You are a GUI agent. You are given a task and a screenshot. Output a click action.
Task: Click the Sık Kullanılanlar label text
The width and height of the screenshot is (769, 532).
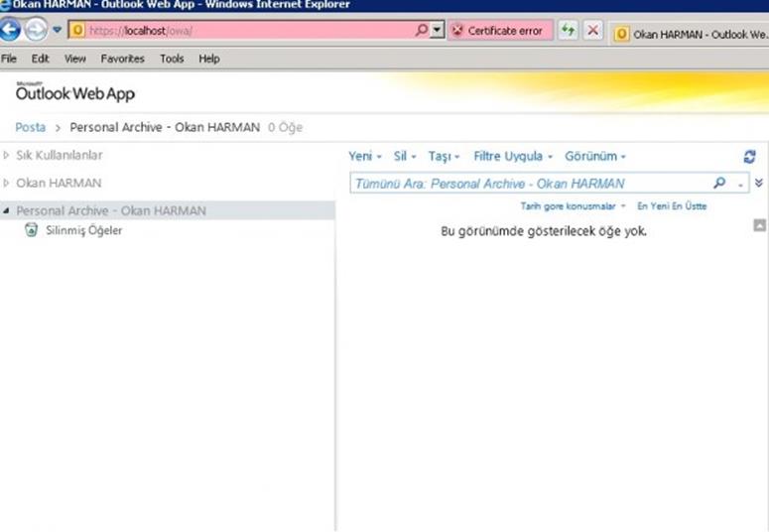(60, 155)
